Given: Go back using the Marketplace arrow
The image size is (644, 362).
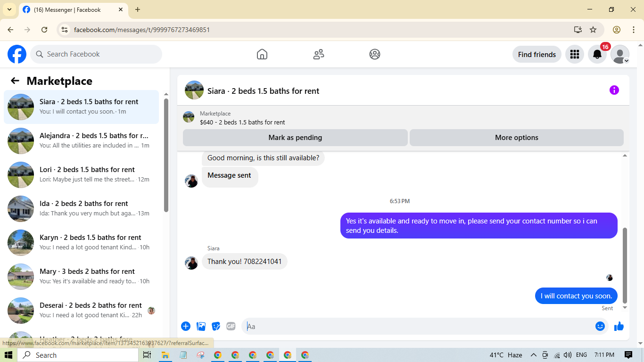Looking at the screenshot, I should 15,81.
